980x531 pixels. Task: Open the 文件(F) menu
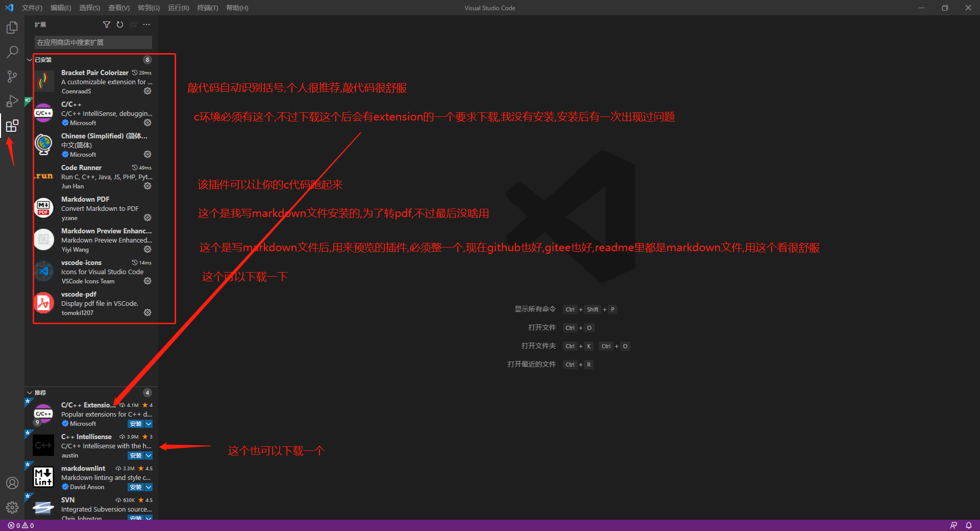click(x=32, y=8)
